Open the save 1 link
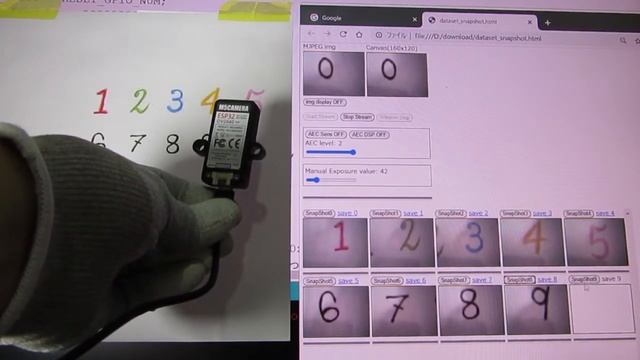 [413, 213]
